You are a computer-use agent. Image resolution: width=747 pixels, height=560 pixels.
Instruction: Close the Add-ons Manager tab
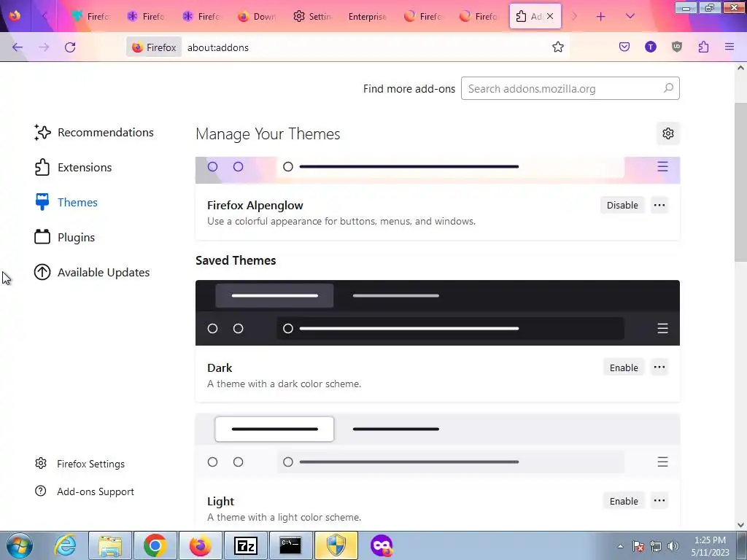click(550, 16)
